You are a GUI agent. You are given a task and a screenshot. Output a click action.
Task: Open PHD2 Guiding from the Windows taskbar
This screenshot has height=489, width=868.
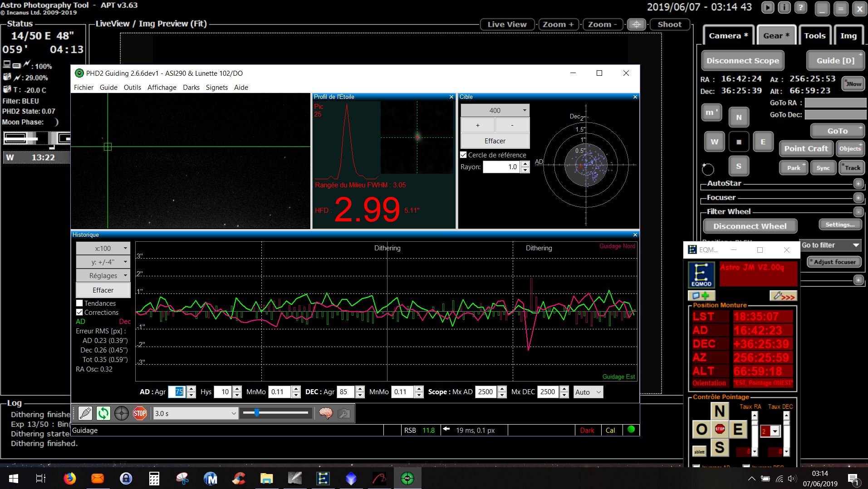coord(407,478)
